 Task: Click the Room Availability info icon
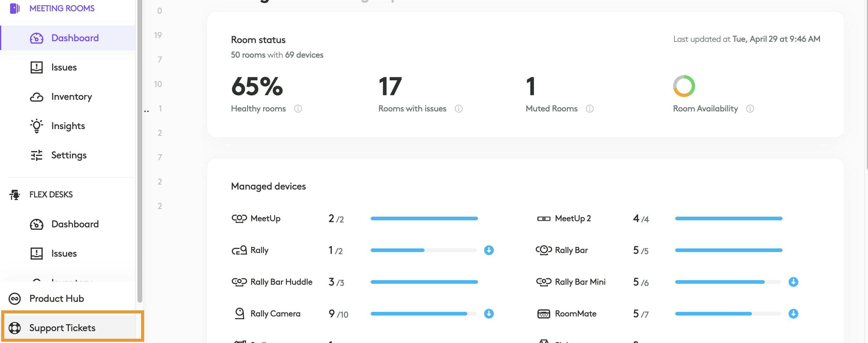click(750, 109)
